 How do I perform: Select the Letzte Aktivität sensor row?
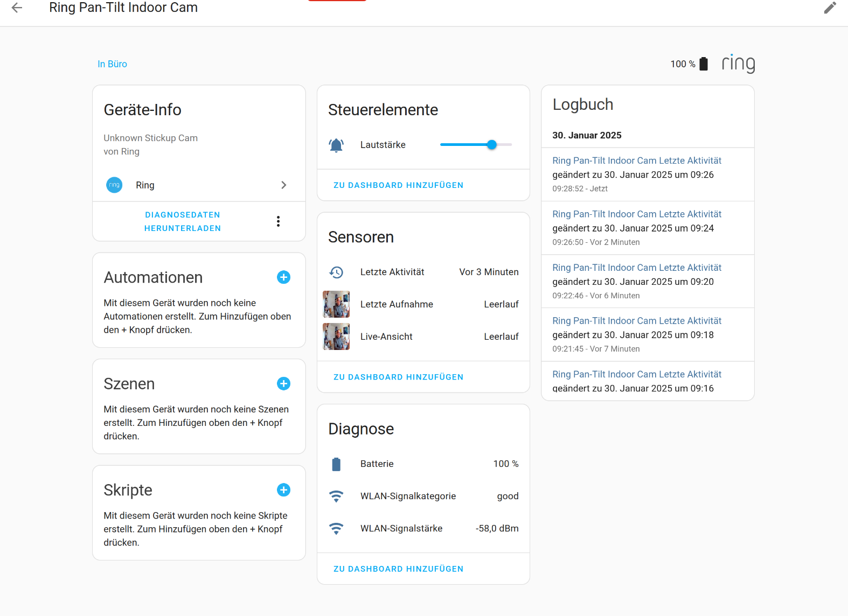[423, 272]
